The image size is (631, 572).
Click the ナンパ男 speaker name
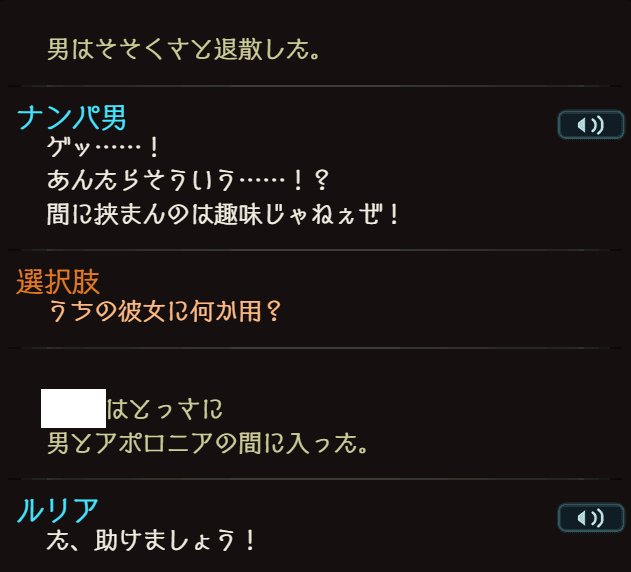point(72,118)
